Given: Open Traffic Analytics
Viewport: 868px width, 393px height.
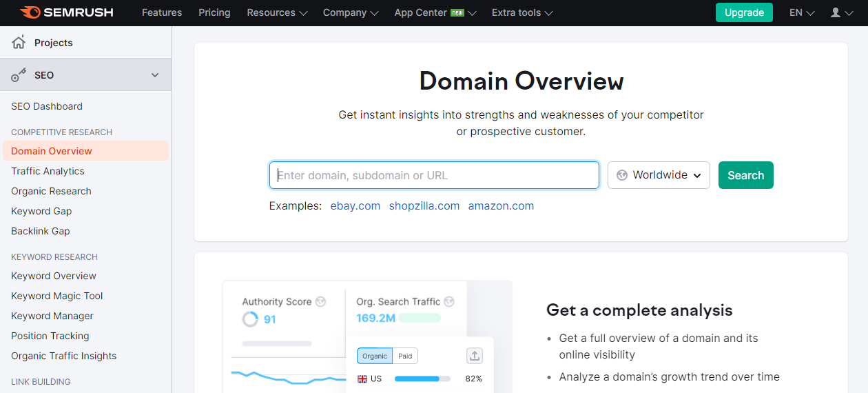Looking at the screenshot, I should [x=48, y=171].
